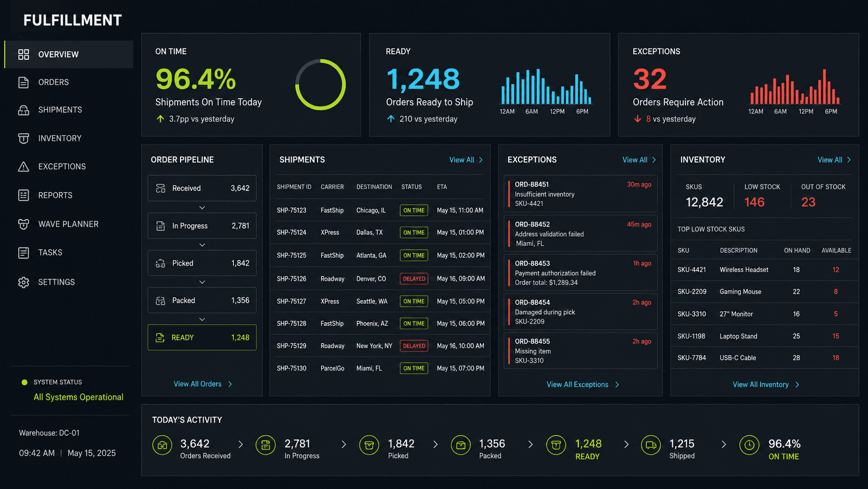Viewport: 868px width, 489px height.
Task: Click the Picked circle icon in Today's Activity
Action: 369,445
